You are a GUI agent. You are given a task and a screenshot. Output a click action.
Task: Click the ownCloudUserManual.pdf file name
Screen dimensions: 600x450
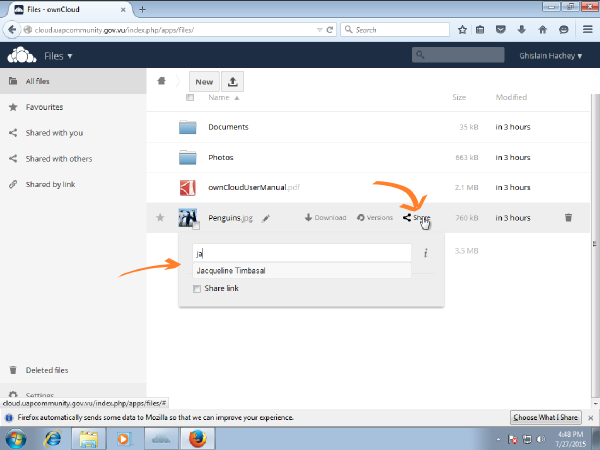point(254,188)
